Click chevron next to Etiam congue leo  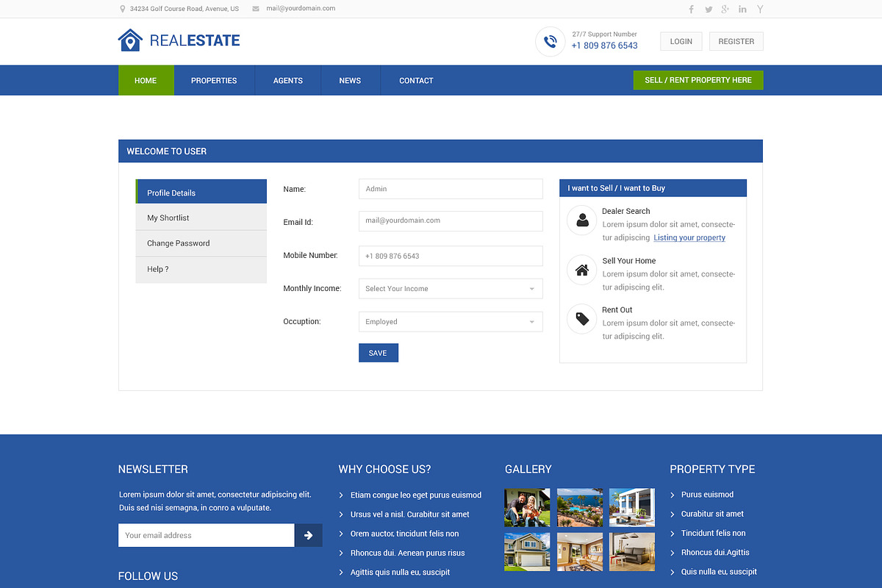tap(341, 495)
